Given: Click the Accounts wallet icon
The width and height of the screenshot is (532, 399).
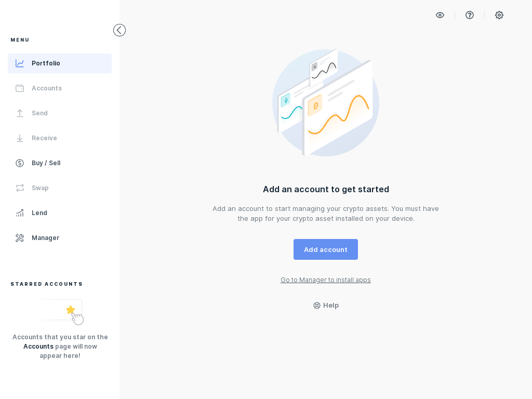Looking at the screenshot, I should tap(20, 88).
